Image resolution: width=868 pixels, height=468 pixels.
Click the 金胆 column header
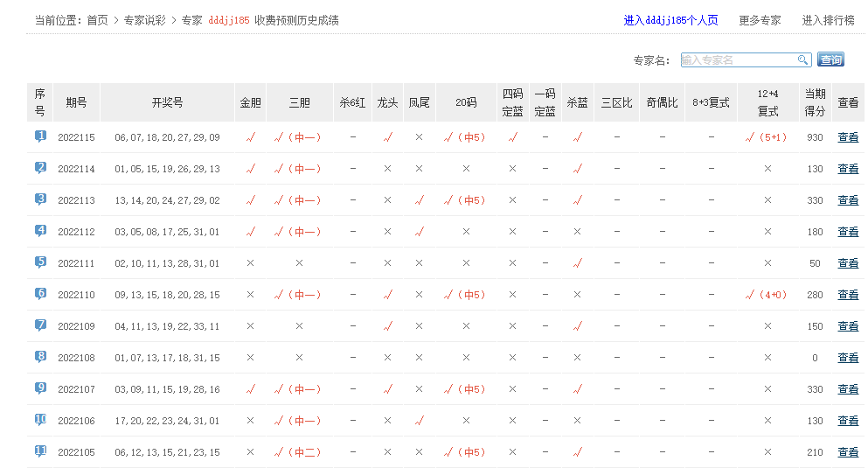tap(250, 102)
